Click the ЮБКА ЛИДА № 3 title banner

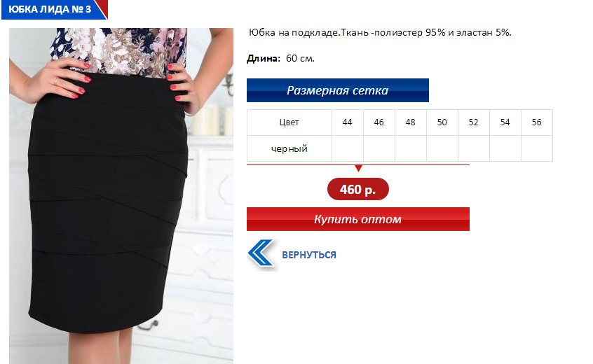click(x=55, y=9)
